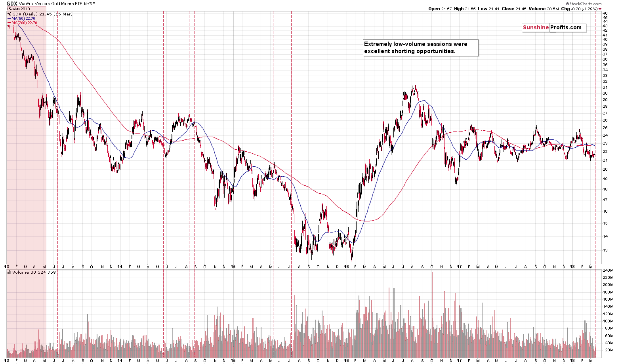The height and width of the screenshot is (364, 620).
Task: Click year 15 label under the volume panel
Action: [x=233, y=361]
